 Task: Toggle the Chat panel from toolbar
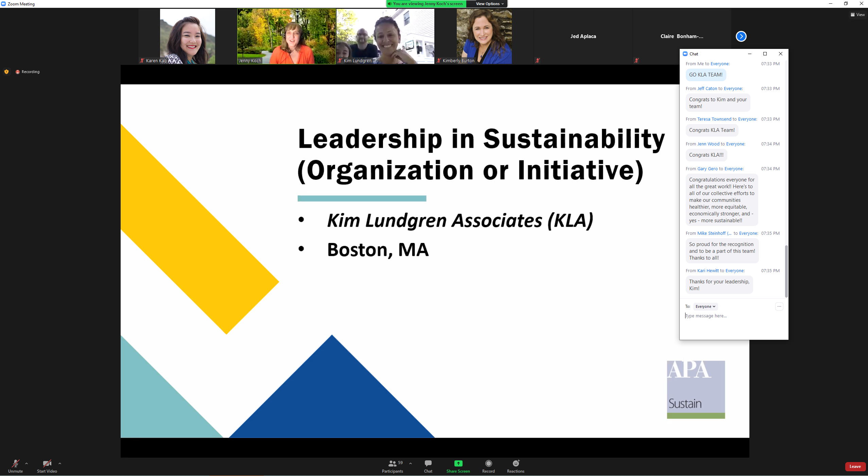pyautogui.click(x=428, y=466)
